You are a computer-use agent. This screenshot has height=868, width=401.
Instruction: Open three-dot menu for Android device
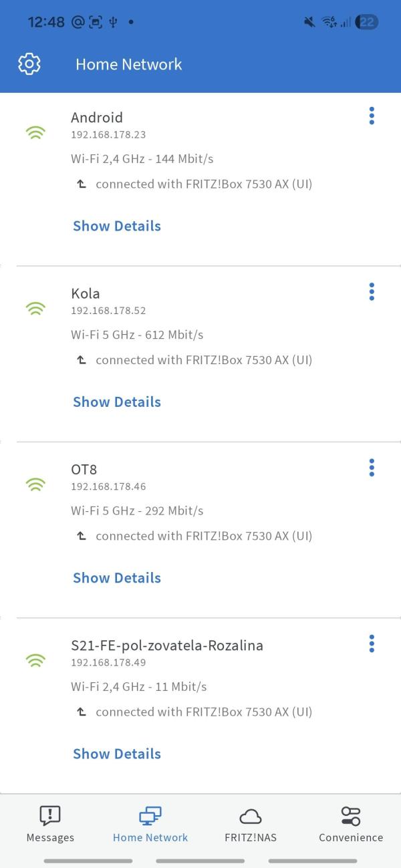point(372,116)
